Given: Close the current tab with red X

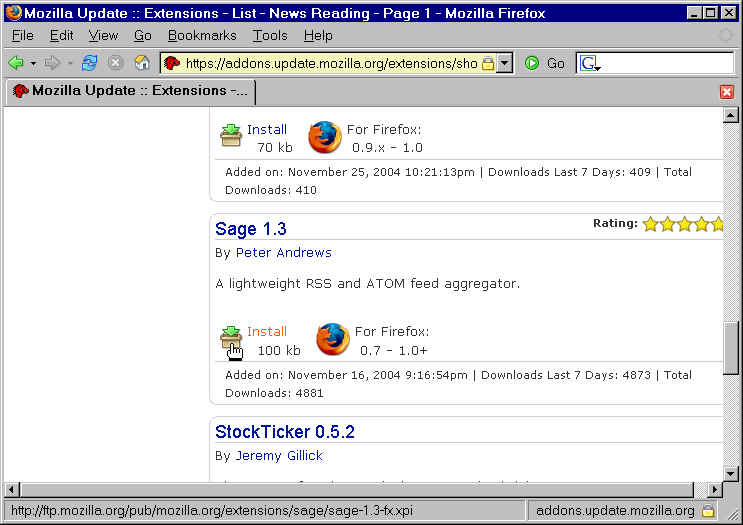Looking at the screenshot, I should click(x=727, y=91).
